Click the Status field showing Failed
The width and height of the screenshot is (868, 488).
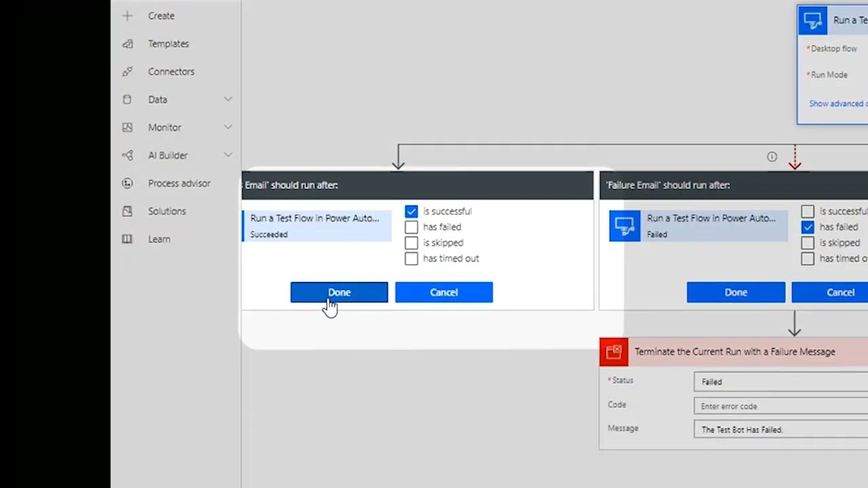click(x=781, y=382)
